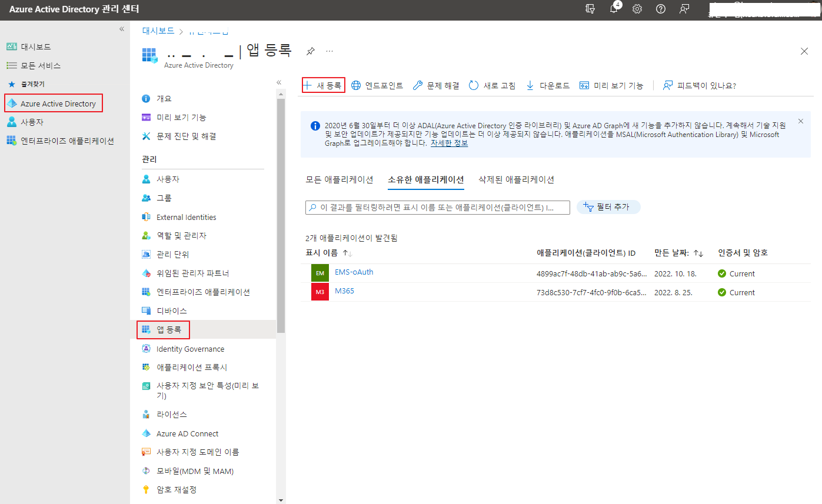Click 새 등록 toolbar button
The height and width of the screenshot is (504, 822).
[x=323, y=85]
